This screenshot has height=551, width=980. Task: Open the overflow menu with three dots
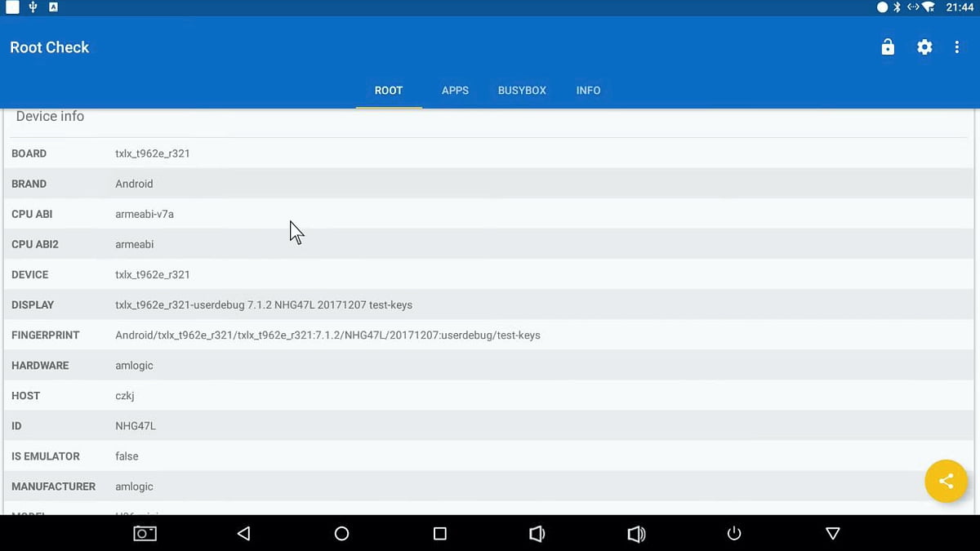click(x=957, y=47)
